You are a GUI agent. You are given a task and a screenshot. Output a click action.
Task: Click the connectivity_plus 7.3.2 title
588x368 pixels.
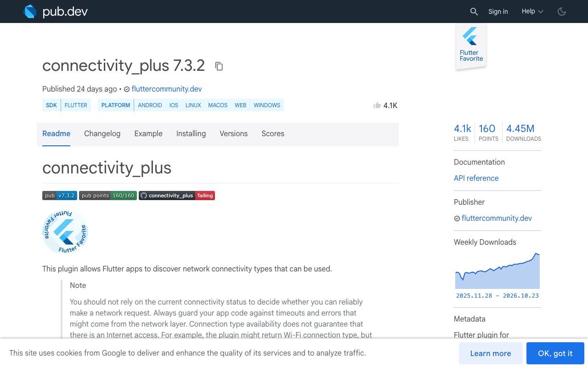[124, 66]
